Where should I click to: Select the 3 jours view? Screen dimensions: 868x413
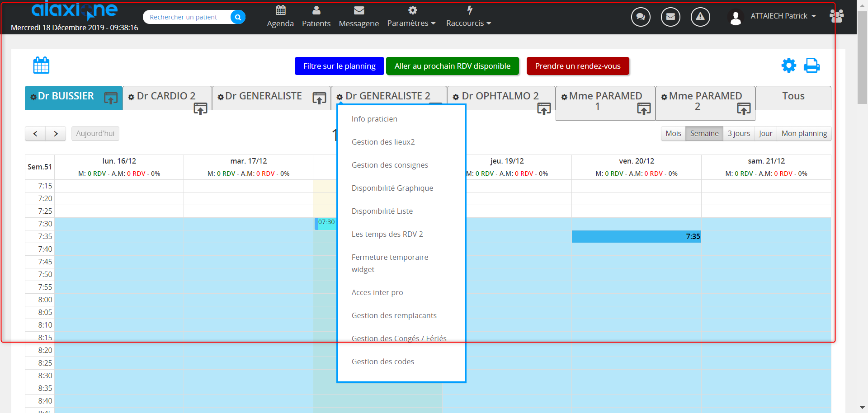coord(739,133)
